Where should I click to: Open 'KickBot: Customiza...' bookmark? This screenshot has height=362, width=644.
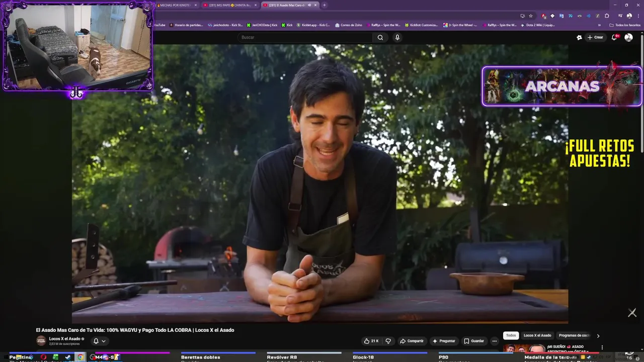[x=421, y=25]
